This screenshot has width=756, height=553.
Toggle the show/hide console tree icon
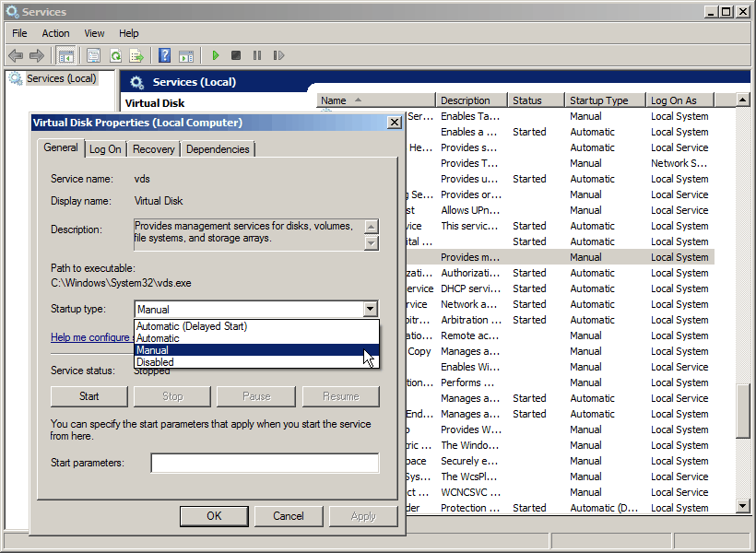pyautogui.click(x=66, y=55)
